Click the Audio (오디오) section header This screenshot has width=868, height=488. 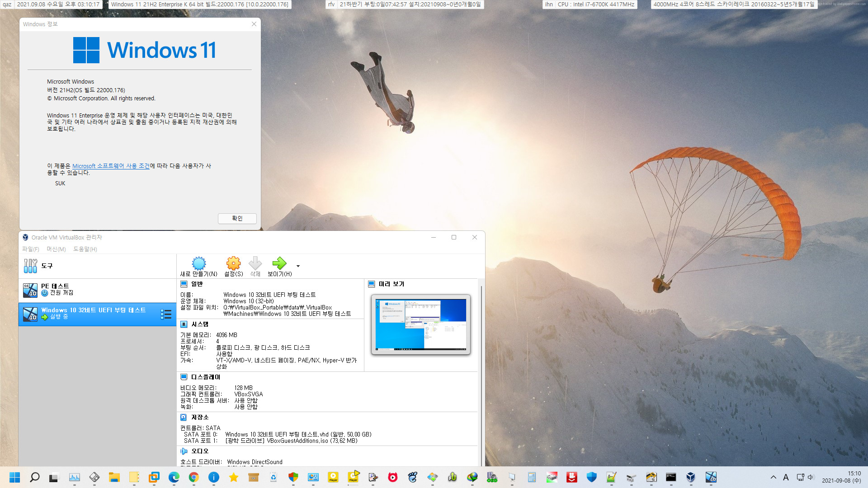200,451
